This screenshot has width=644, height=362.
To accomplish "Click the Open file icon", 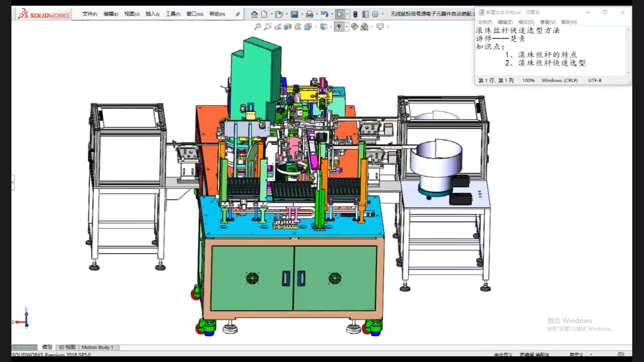I will [x=279, y=14].
